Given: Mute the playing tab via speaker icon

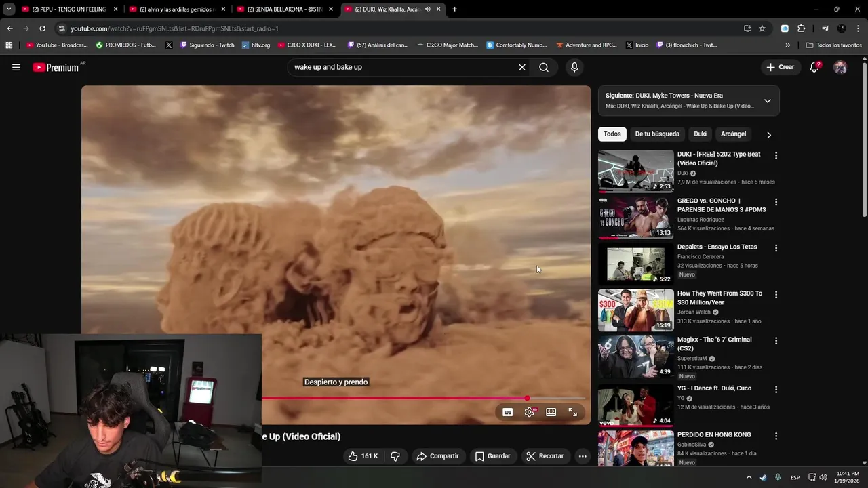Looking at the screenshot, I should (x=427, y=9).
